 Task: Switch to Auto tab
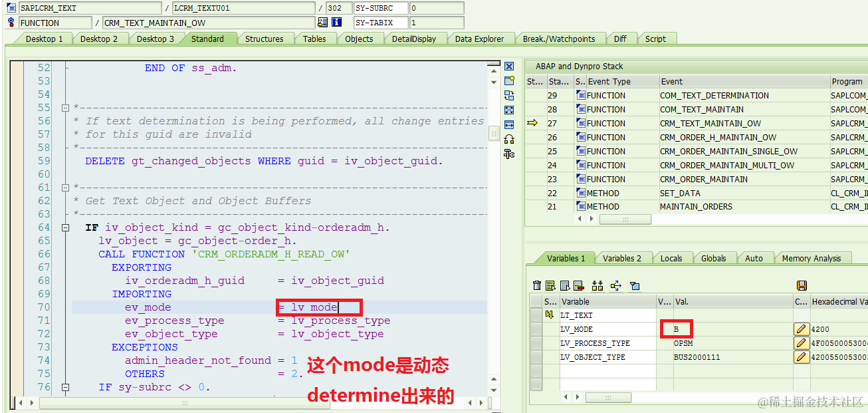pyautogui.click(x=754, y=258)
